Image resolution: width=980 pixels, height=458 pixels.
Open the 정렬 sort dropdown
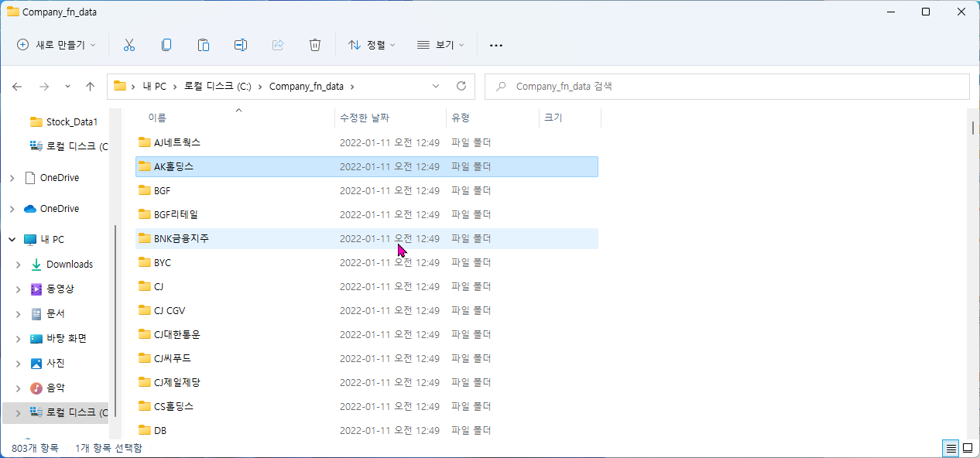point(372,45)
